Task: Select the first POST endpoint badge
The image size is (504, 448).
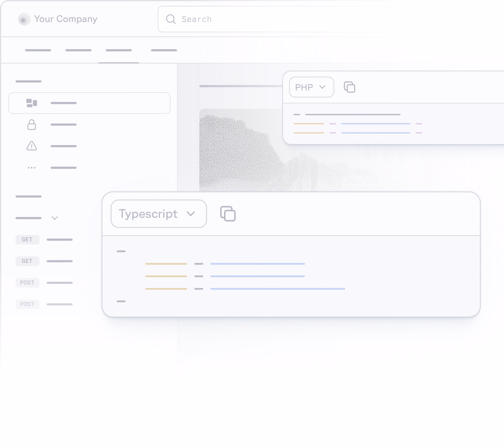Action: pos(27,283)
